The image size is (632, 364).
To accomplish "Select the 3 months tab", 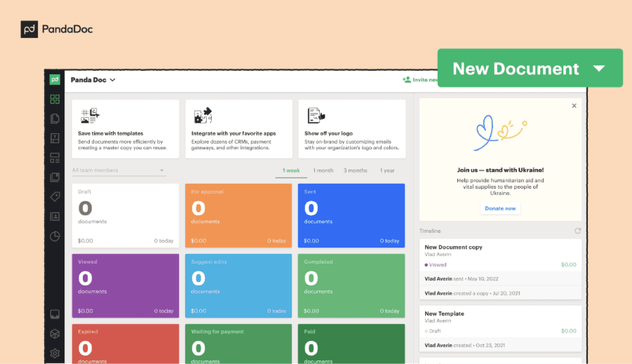I will click(355, 170).
